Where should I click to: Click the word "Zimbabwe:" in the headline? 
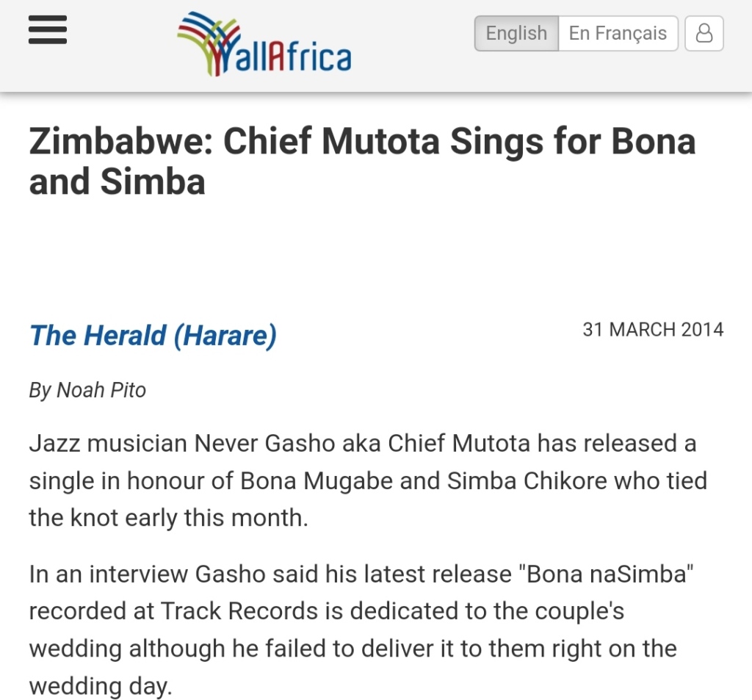120,141
